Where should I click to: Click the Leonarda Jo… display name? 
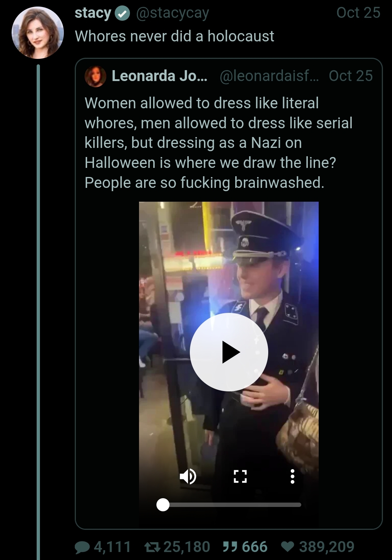160,76
